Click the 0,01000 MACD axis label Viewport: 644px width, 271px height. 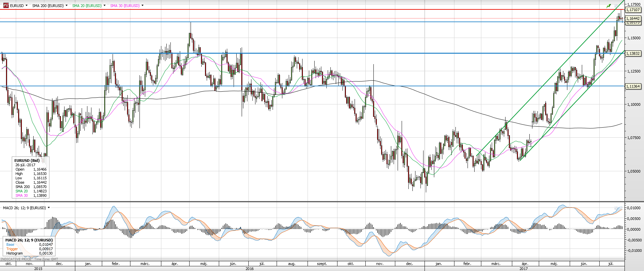(x=634, y=208)
